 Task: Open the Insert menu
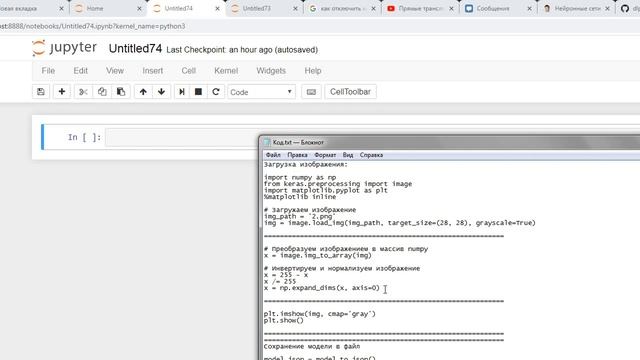coord(153,71)
